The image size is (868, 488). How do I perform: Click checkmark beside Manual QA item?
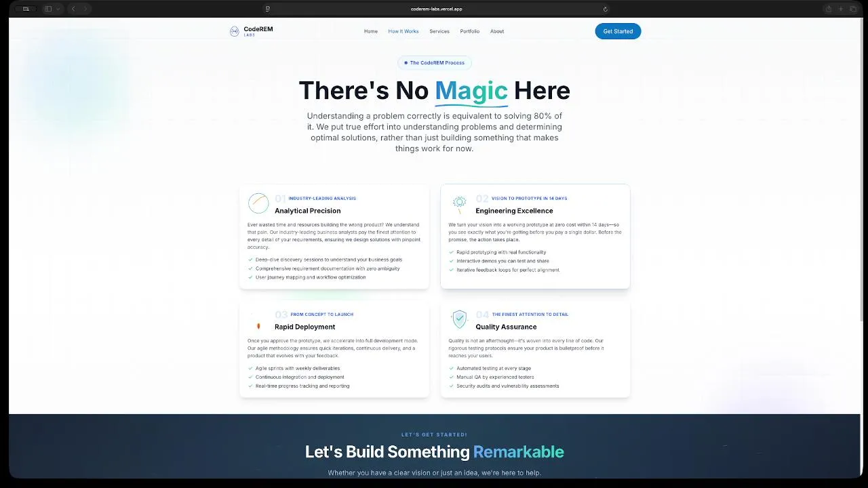pyautogui.click(x=451, y=377)
